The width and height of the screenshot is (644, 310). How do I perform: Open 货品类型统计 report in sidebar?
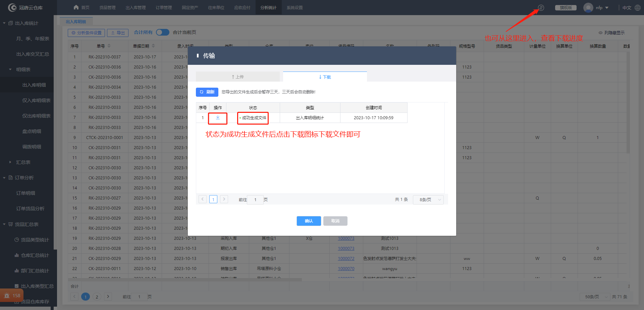click(x=32, y=240)
